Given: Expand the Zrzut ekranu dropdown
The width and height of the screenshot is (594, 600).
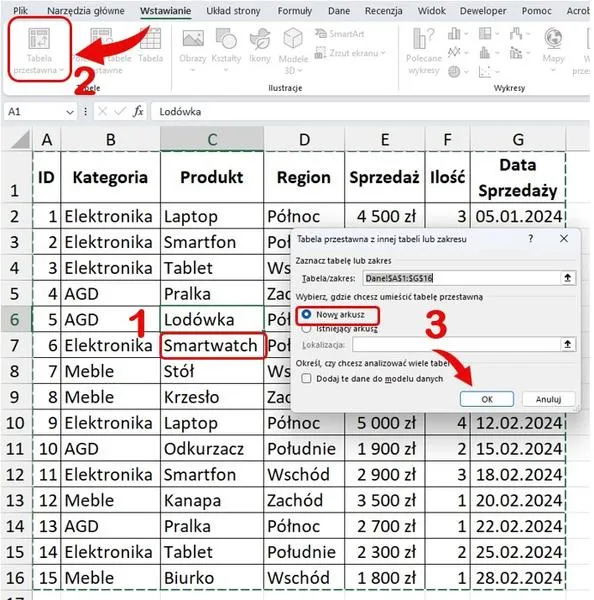Looking at the screenshot, I should click(383, 53).
